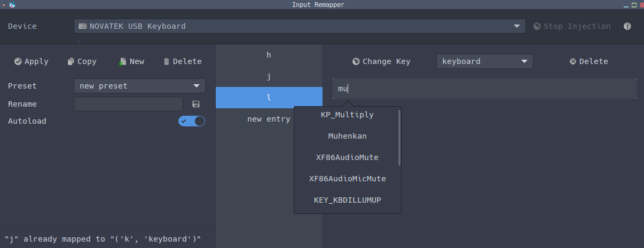
Task: Click Change Key button
Action: [381, 61]
